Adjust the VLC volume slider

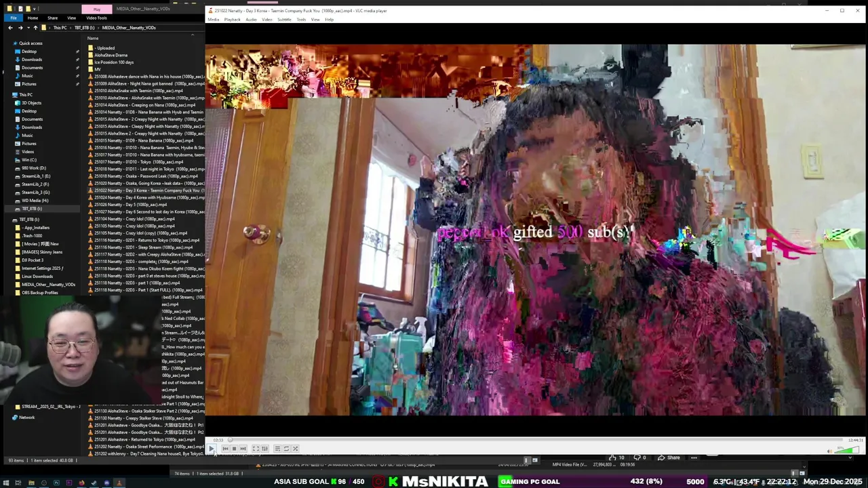(x=847, y=449)
